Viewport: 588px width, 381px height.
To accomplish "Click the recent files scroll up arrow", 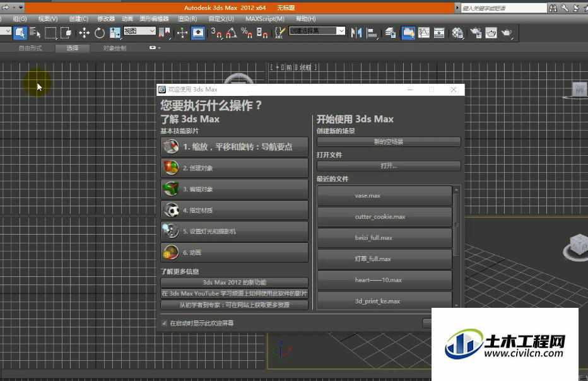I will 456,190.
